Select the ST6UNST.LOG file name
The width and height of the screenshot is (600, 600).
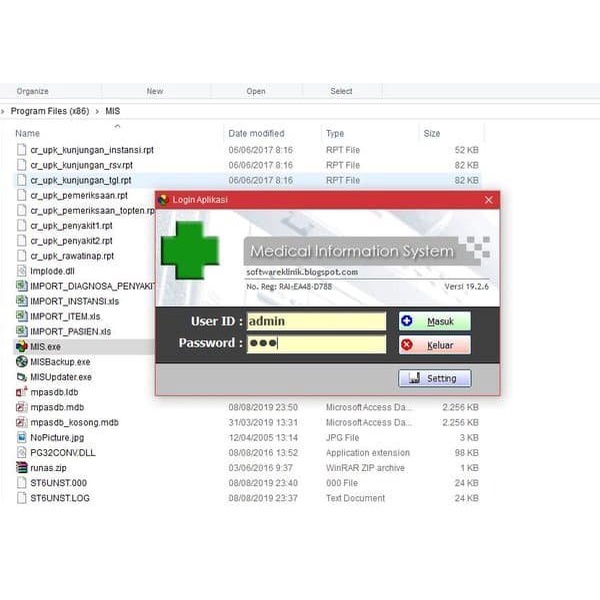[60, 498]
